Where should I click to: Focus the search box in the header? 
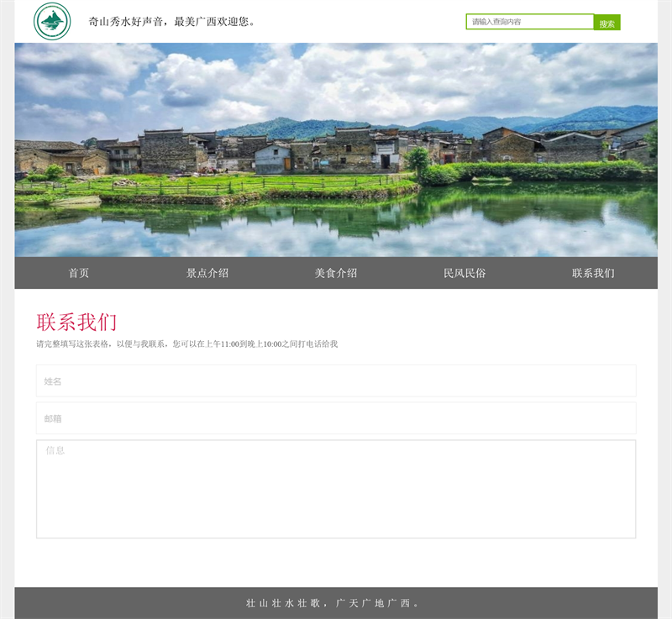(x=529, y=22)
